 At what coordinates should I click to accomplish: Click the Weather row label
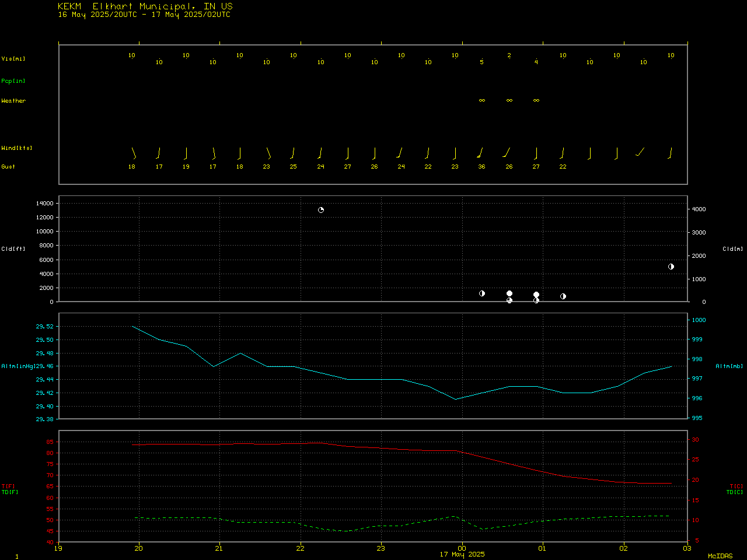13,101
